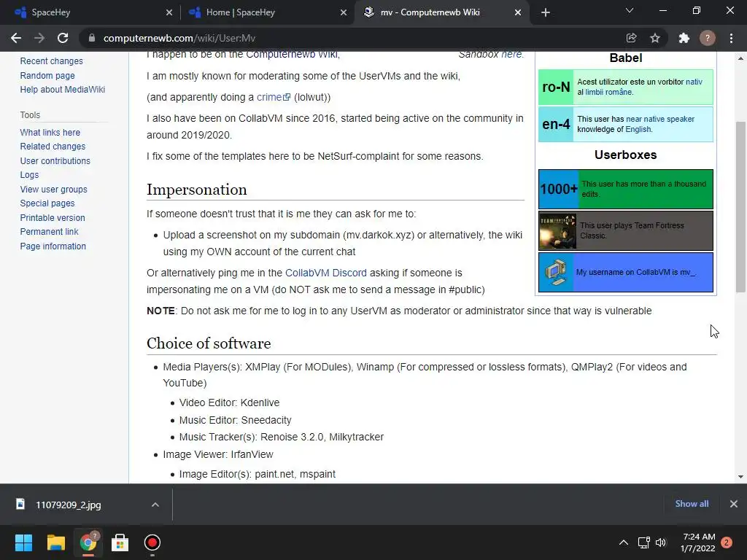Viewport: 747px width, 560px height.
Task: Click the Chrome taskbar icon
Action: point(88,542)
